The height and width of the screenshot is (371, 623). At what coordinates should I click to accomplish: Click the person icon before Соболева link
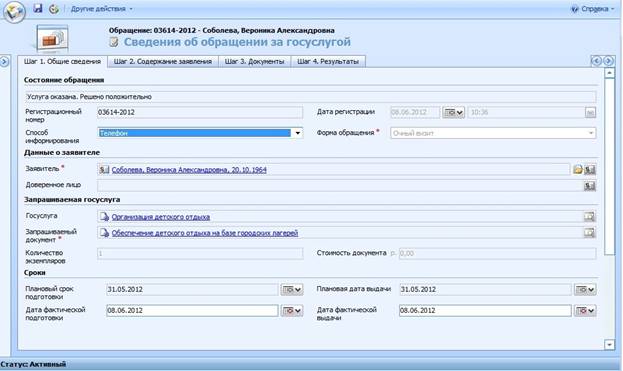click(104, 170)
